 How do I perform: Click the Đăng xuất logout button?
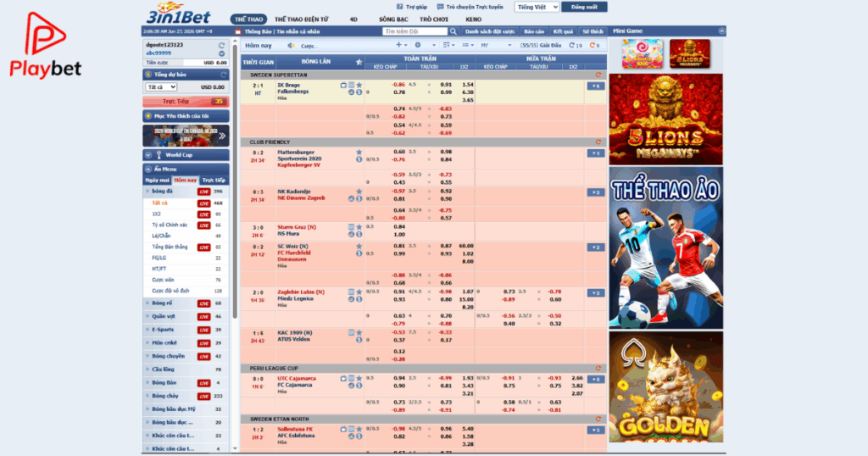(x=584, y=7)
